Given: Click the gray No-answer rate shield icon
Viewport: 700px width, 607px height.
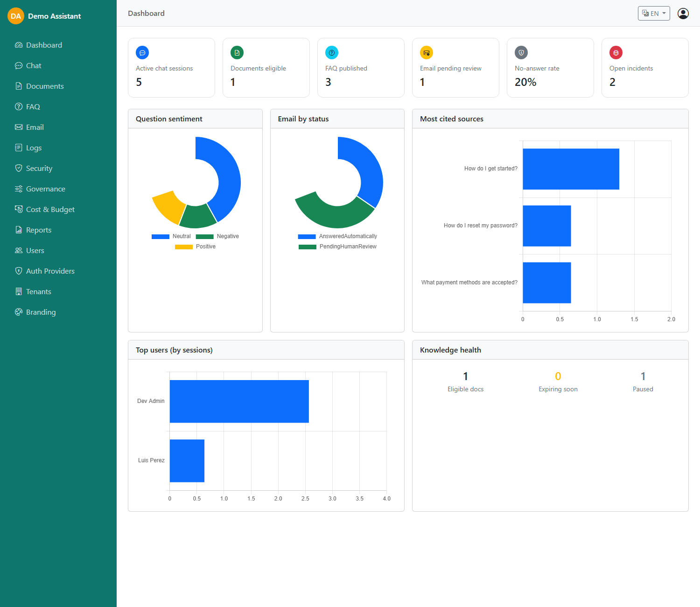Looking at the screenshot, I should coord(521,53).
